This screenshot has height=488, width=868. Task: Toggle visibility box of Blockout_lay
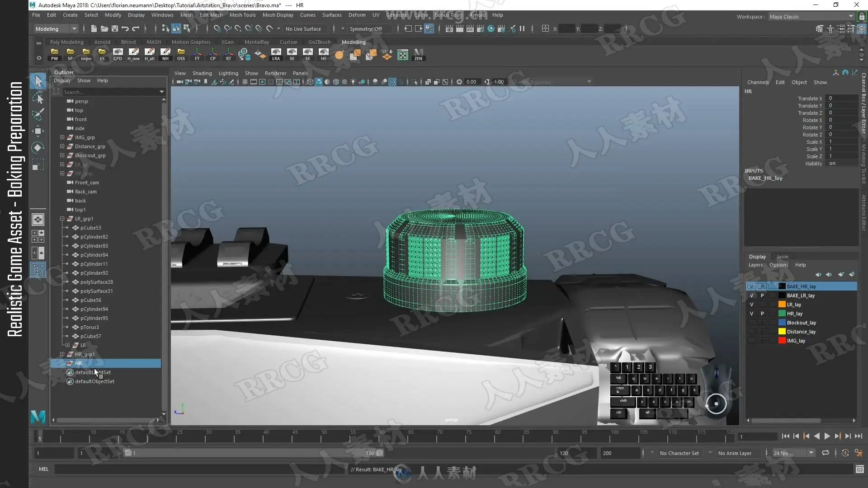pyautogui.click(x=751, y=323)
